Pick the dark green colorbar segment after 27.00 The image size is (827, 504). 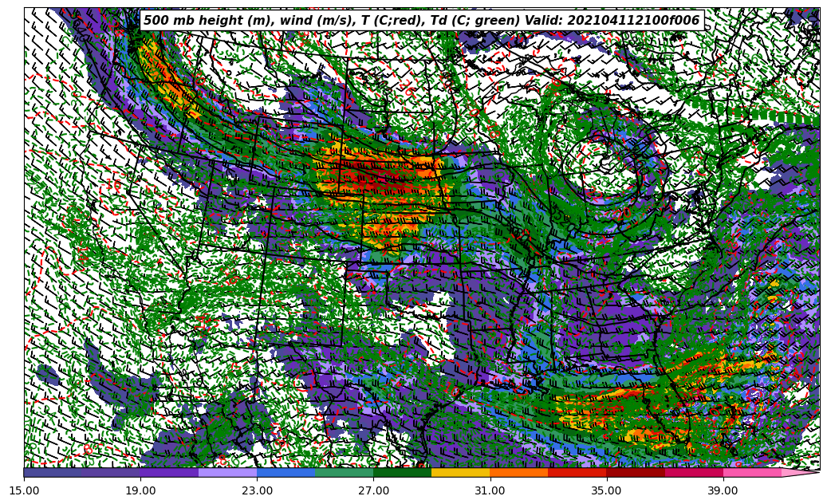click(x=402, y=472)
